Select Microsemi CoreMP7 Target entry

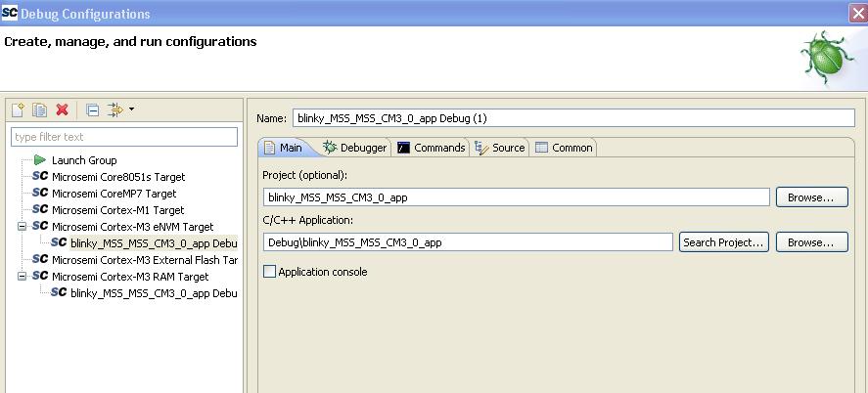114,194
